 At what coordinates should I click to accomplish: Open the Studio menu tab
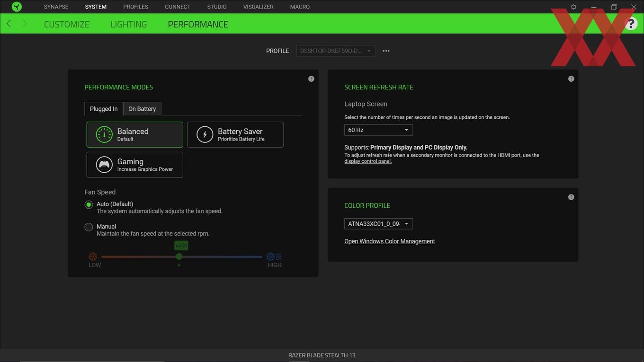(217, 7)
